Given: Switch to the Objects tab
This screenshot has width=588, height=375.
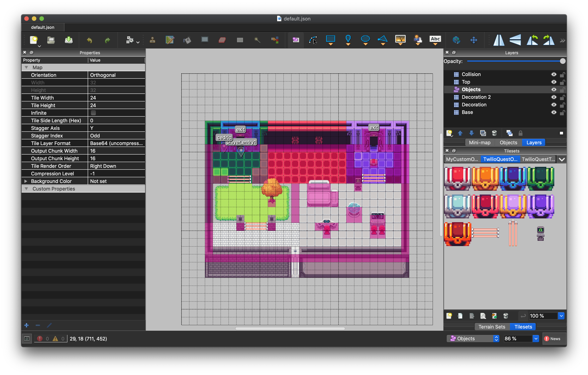Looking at the screenshot, I should (x=508, y=143).
